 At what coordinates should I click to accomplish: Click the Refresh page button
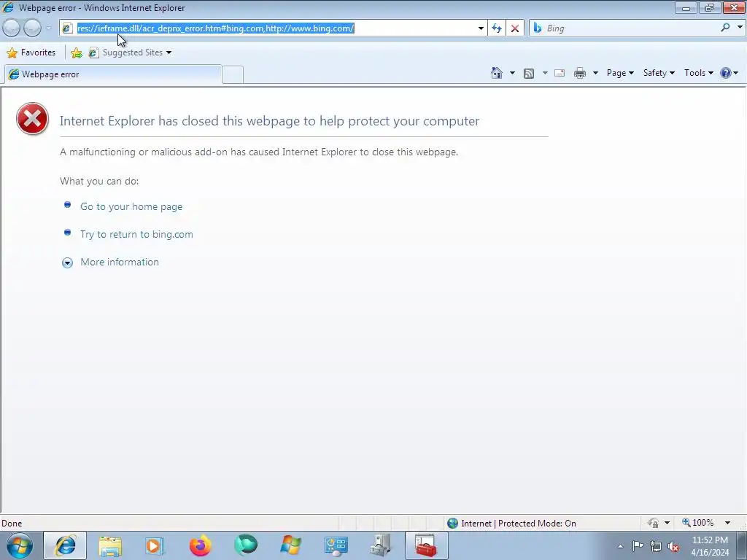pos(497,28)
